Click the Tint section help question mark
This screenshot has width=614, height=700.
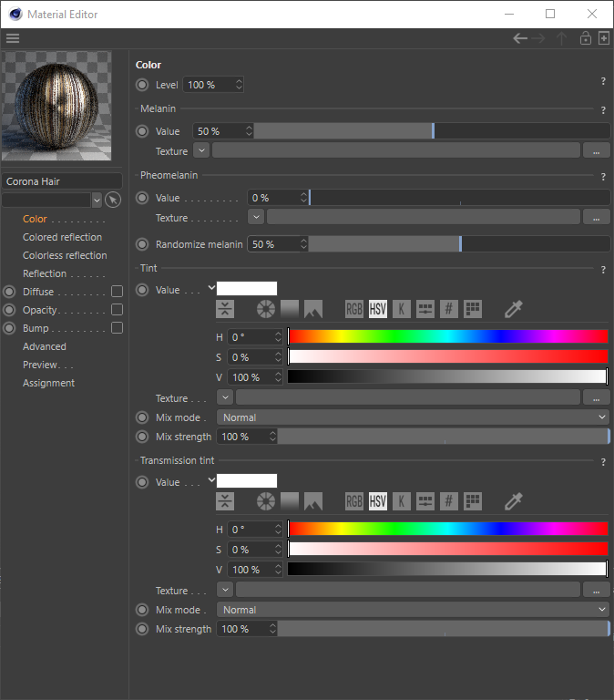[603, 269]
